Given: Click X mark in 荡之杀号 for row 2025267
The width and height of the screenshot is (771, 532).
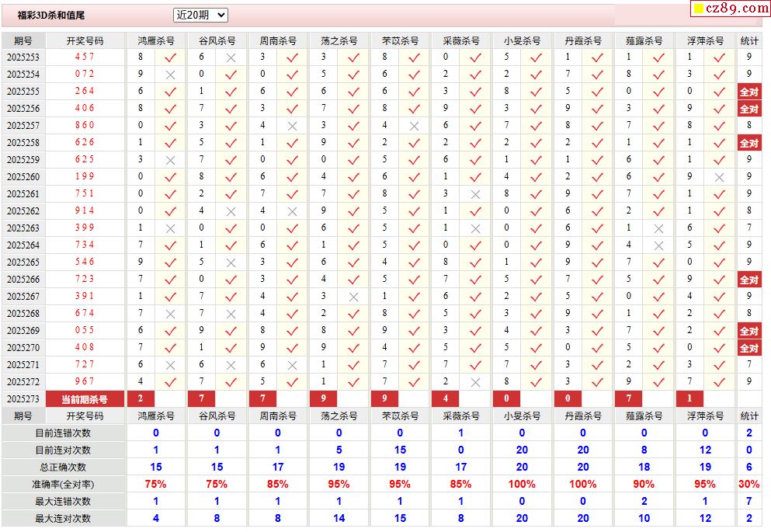Looking at the screenshot, I should [x=353, y=297].
